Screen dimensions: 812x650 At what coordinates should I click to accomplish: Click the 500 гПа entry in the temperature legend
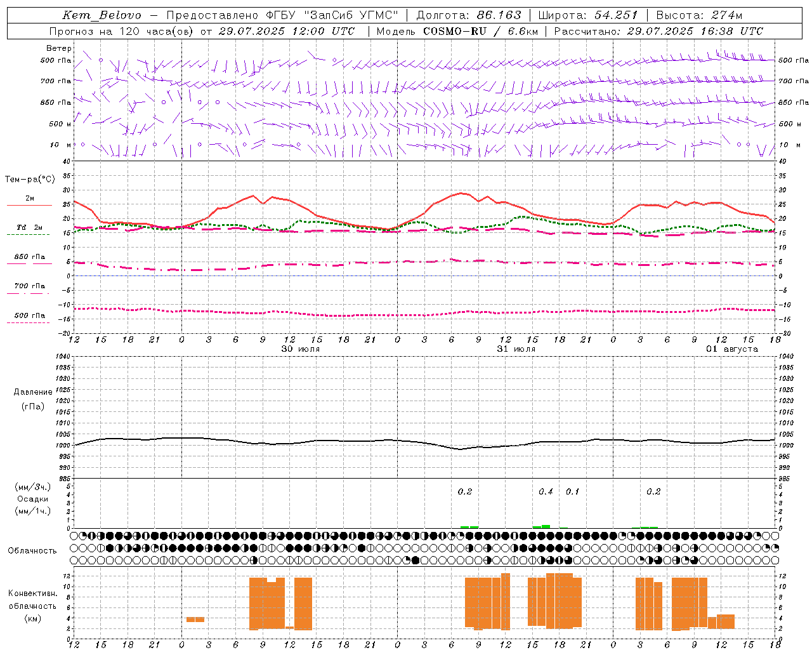coord(30,315)
